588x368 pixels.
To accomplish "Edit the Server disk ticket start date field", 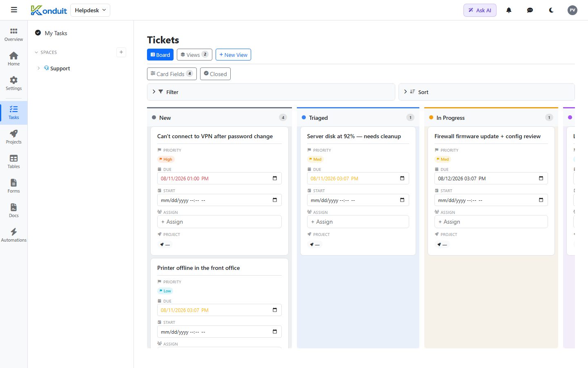I will coord(358,200).
